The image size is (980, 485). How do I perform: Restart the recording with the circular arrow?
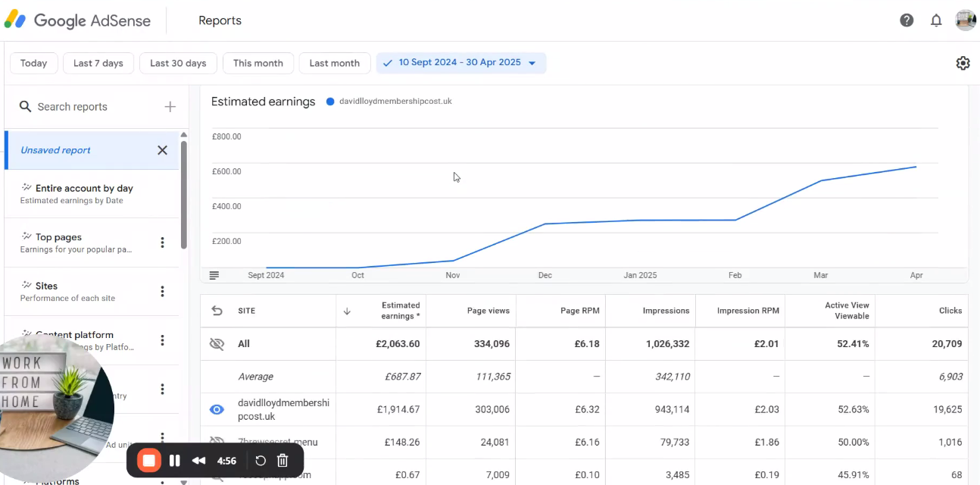point(261,460)
